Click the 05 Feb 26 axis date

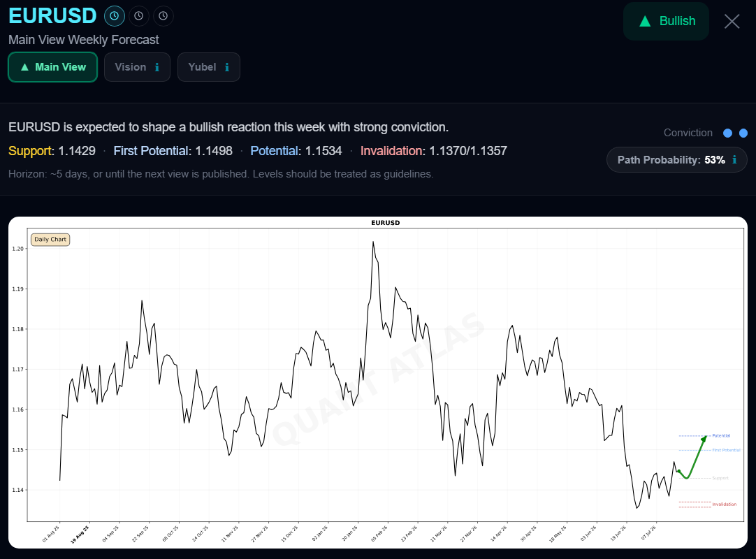tap(379, 534)
